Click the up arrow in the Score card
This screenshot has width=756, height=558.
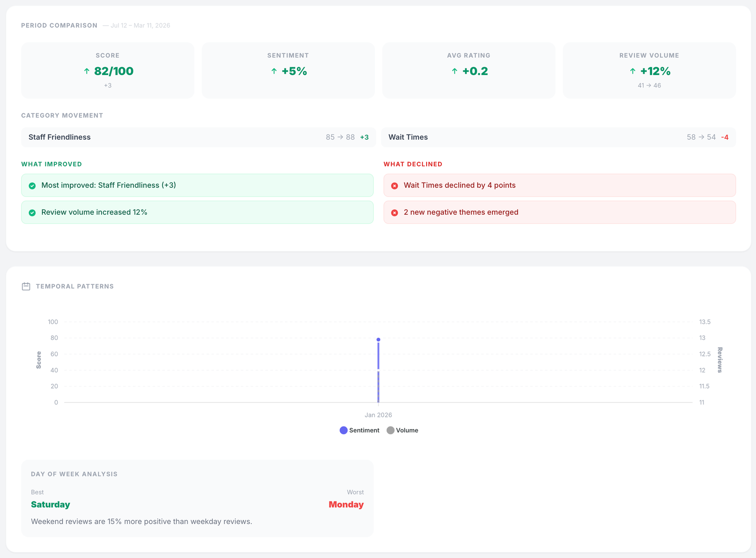click(x=86, y=71)
